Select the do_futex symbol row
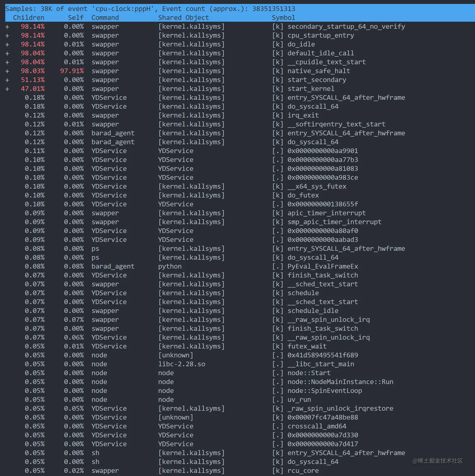 [303, 195]
